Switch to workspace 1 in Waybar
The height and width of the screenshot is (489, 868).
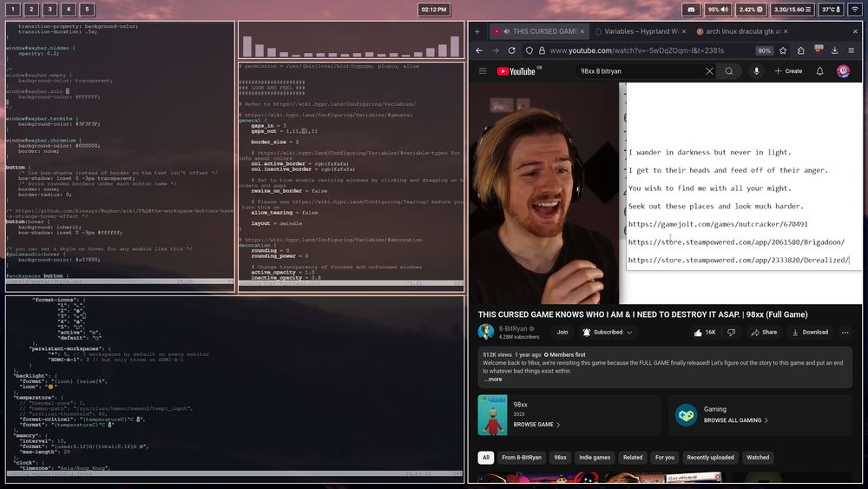pos(13,10)
